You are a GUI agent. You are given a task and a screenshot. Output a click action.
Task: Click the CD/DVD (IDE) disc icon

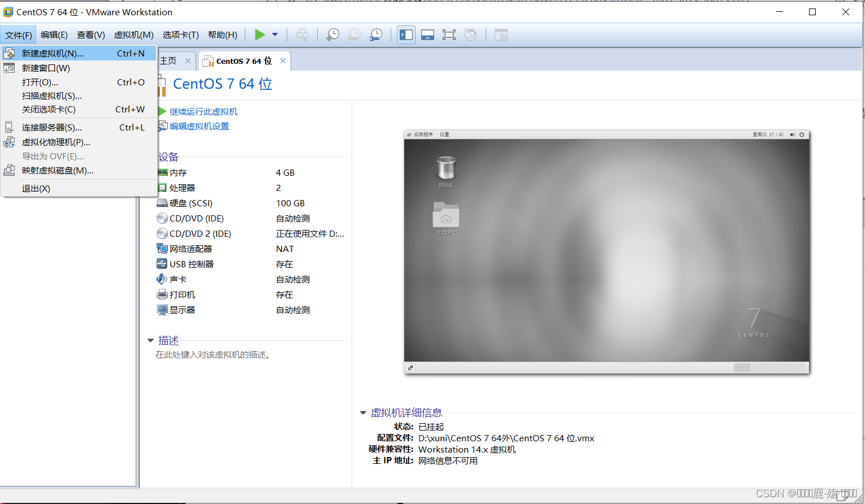click(162, 218)
